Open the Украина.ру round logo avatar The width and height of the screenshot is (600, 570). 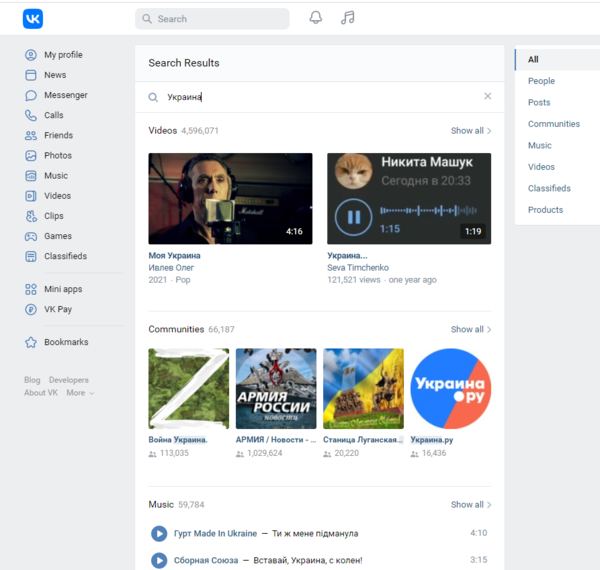pos(451,389)
